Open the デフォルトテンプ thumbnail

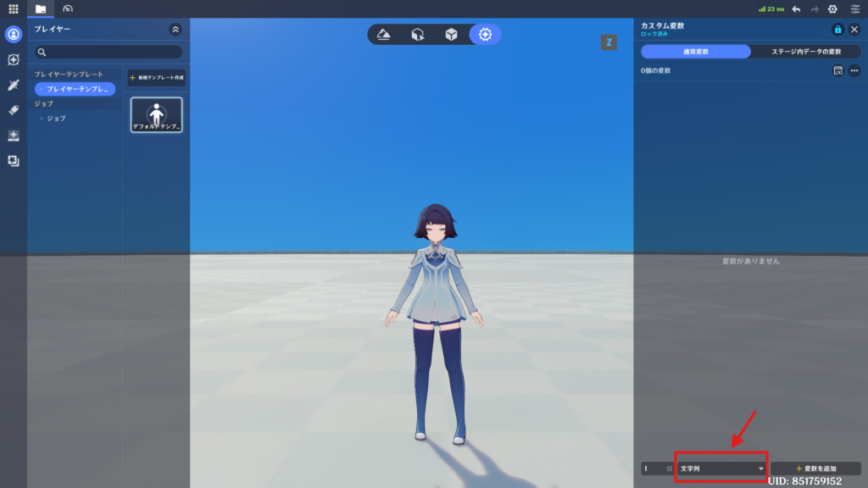157,115
